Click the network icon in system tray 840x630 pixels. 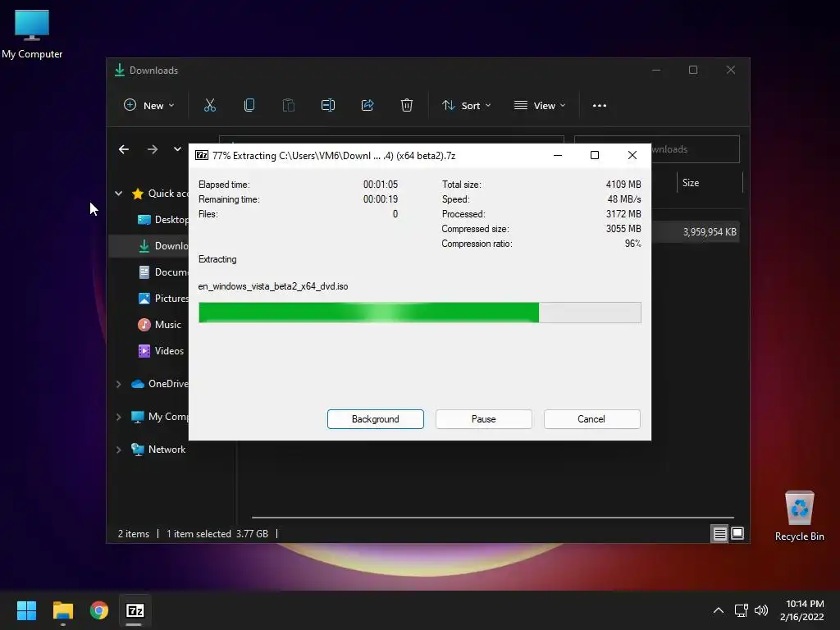[742, 610]
